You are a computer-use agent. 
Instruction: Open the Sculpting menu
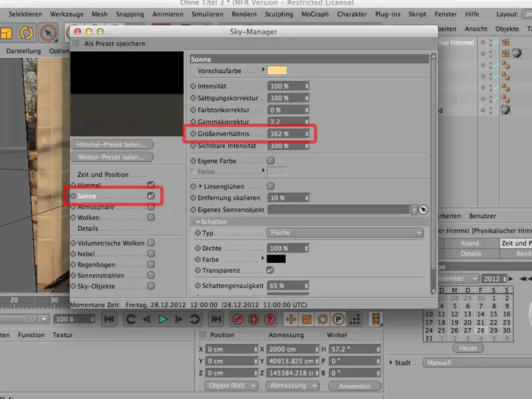pyautogui.click(x=279, y=14)
